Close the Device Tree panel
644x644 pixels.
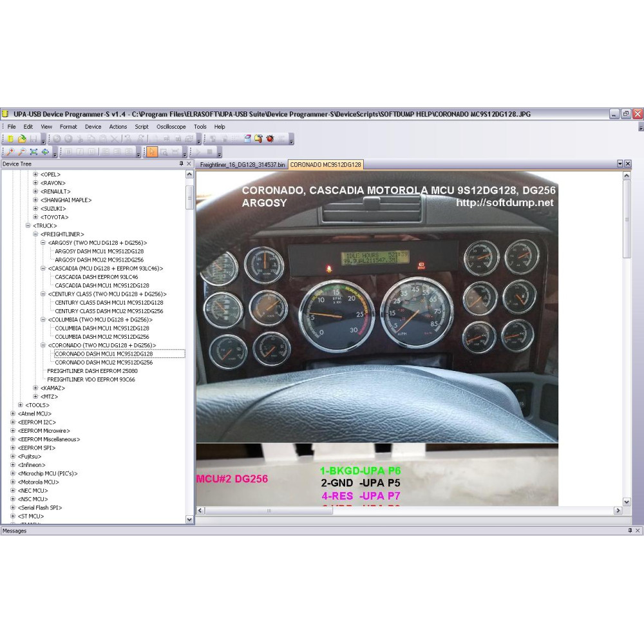pos(189,164)
